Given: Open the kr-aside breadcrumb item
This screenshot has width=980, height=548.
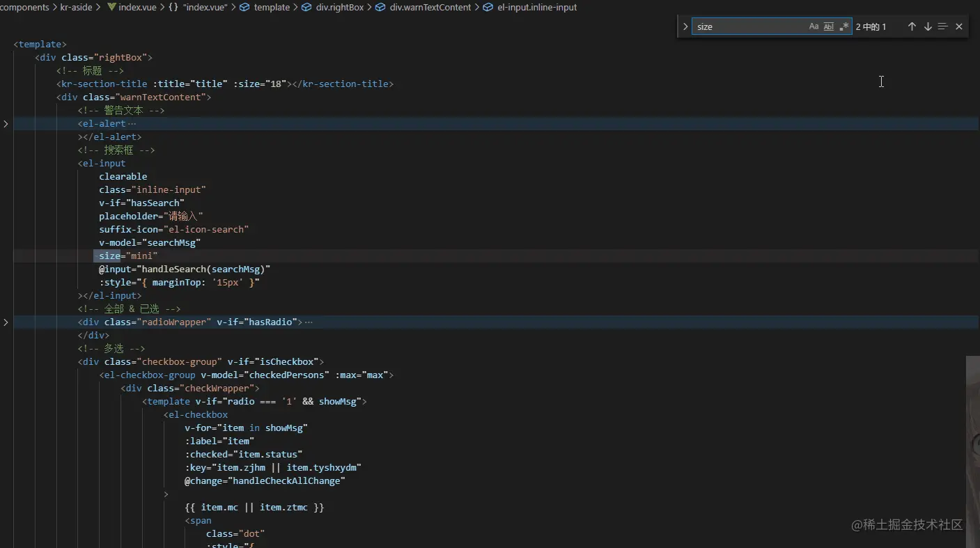Looking at the screenshot, I should tap(77, 7).
